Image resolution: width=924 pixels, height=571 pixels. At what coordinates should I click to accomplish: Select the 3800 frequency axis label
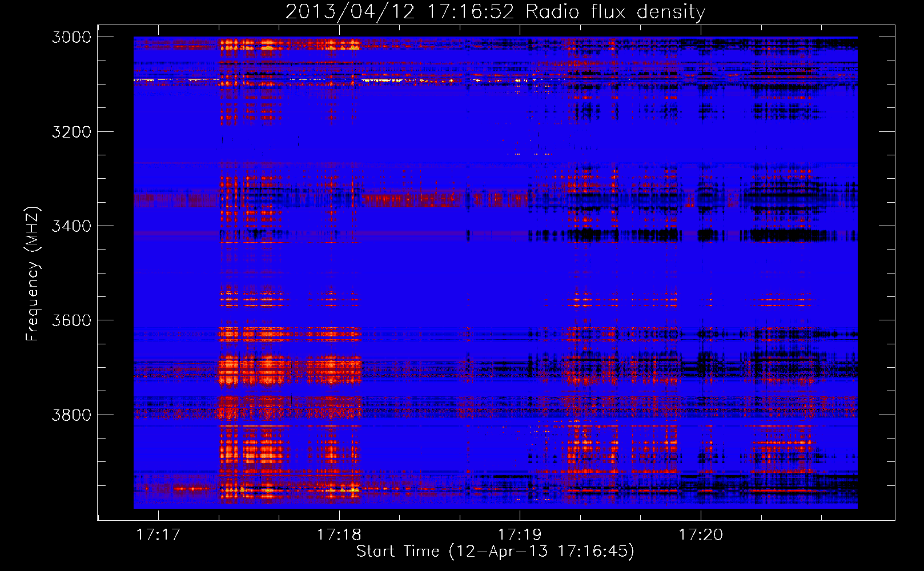[71, 415]
